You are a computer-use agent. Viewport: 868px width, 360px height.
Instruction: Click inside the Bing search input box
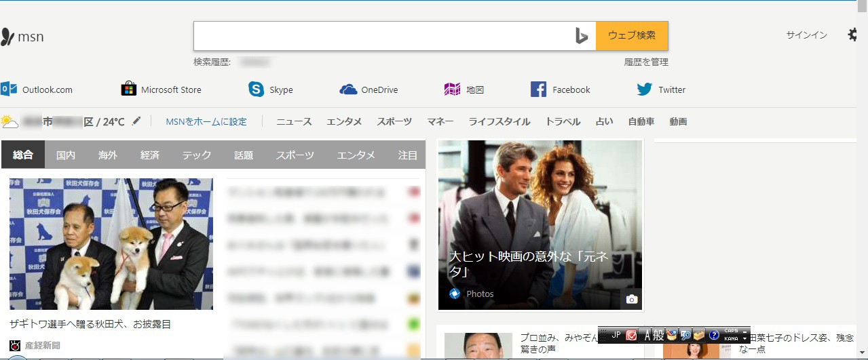[380, 36]
